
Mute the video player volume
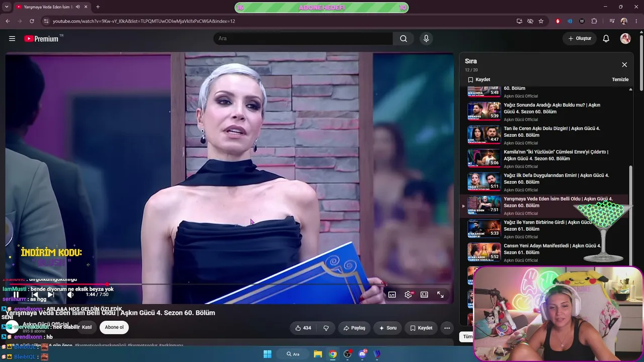[70, 295]
